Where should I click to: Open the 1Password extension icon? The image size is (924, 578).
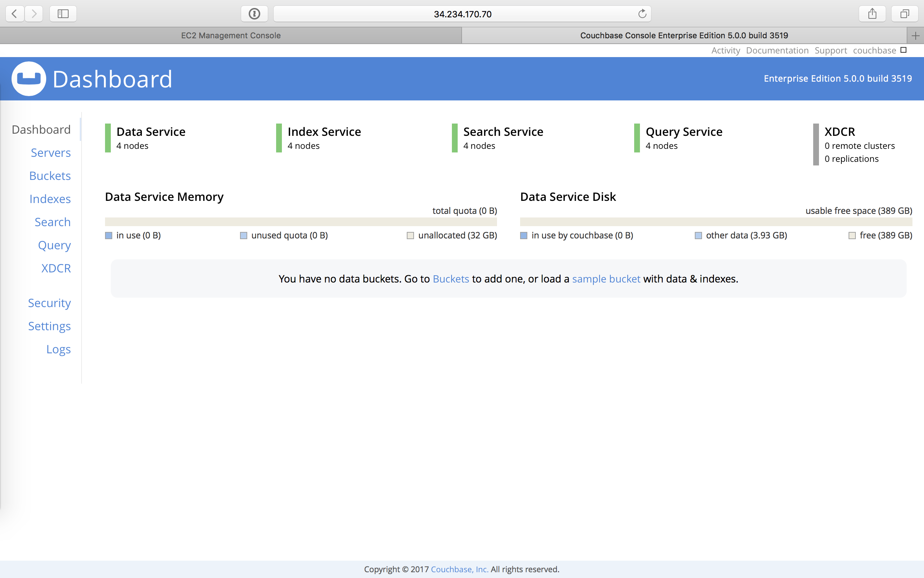click(254, 14)
